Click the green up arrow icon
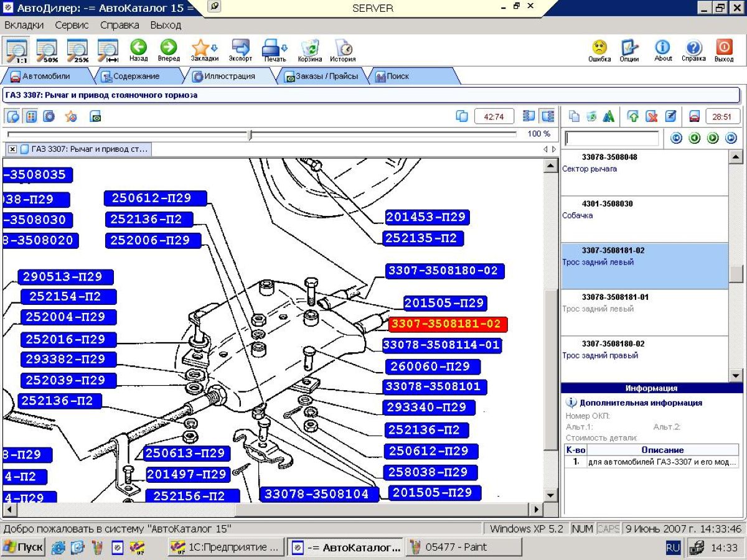Image resolution: width=747 pixels, height=560 pixels. tap(634, 116)
